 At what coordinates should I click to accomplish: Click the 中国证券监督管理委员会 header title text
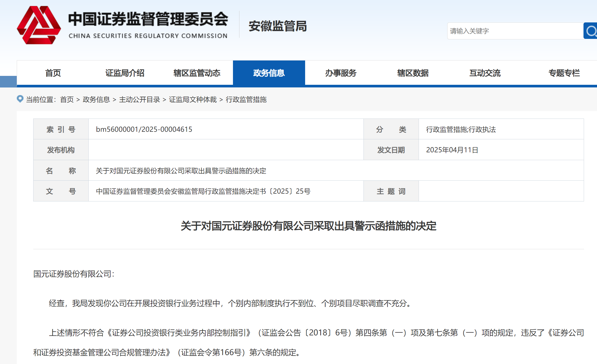tap(148, 19)
